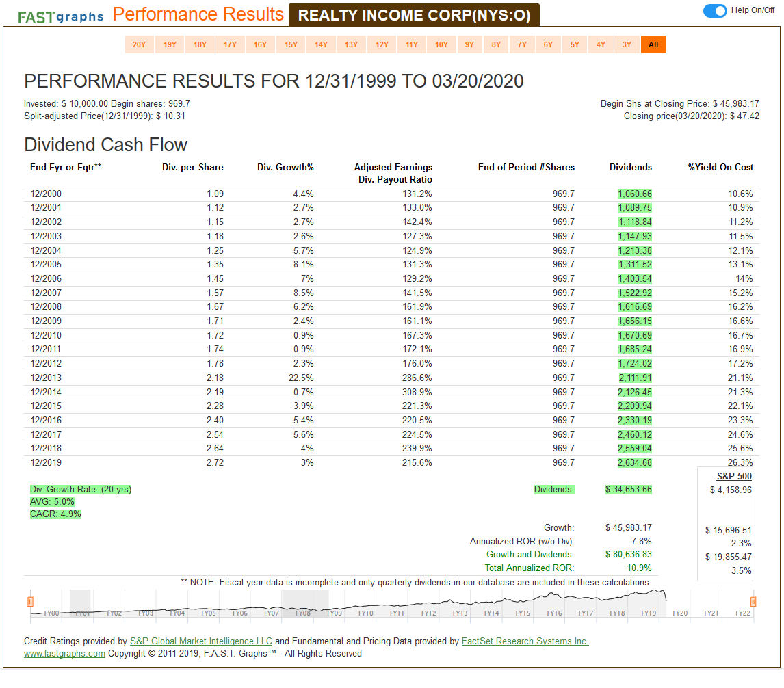784x688 pixels.
Task: Select the 7Y period tab
Action: 522,44
